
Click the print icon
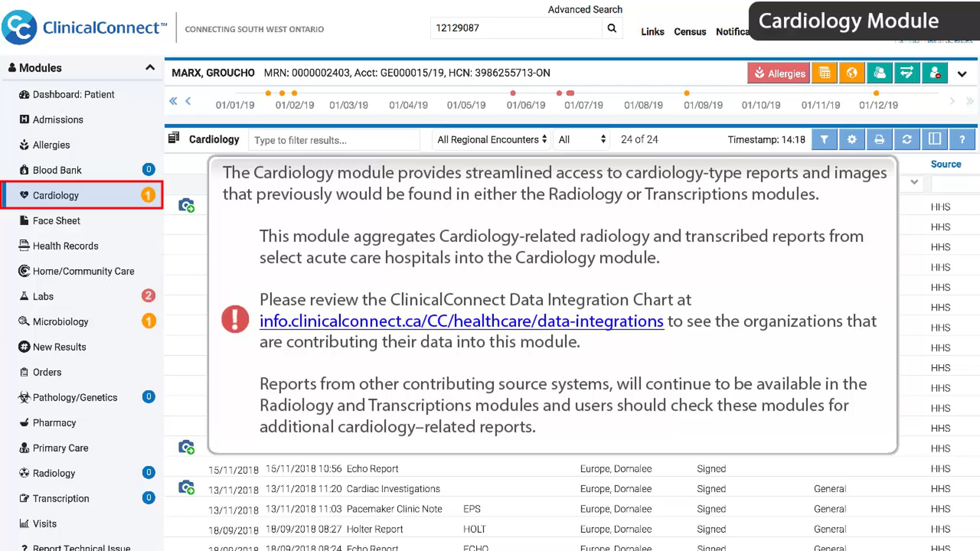(x=880, y=140)
